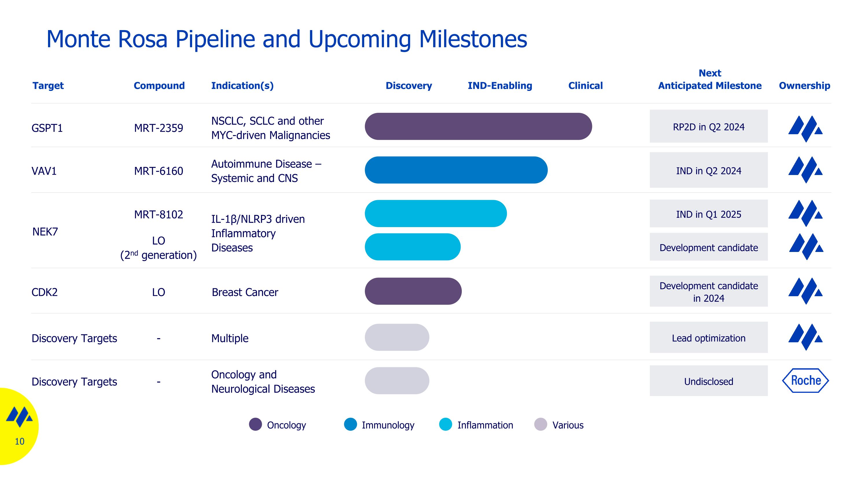868x488 pixels.
Task: Click the Monte Rosa logo in yellow corner circle
Action: [19, 417]
